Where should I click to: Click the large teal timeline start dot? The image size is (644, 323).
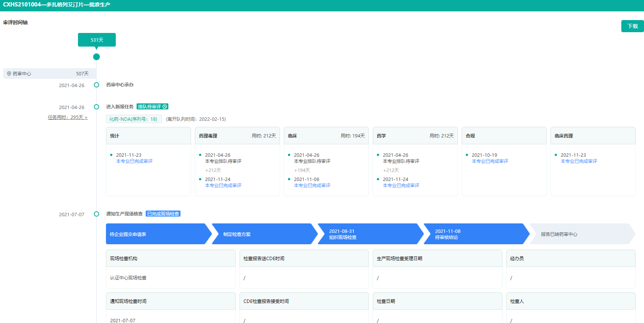[96, 57]
